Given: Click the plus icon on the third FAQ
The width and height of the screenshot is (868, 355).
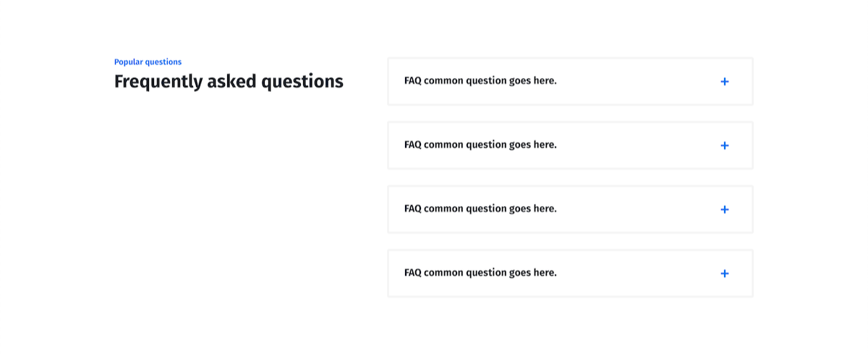Looking at the screenshot, I should click(x=725, y=210).
